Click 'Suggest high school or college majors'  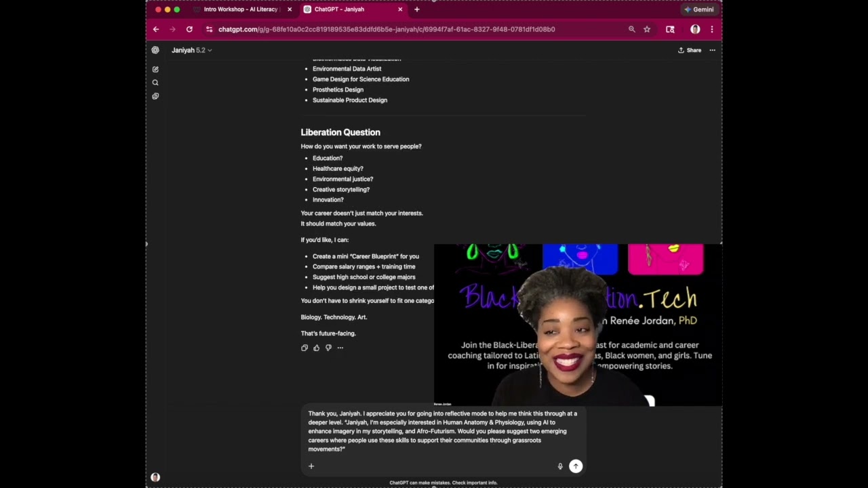click(363, 277)
